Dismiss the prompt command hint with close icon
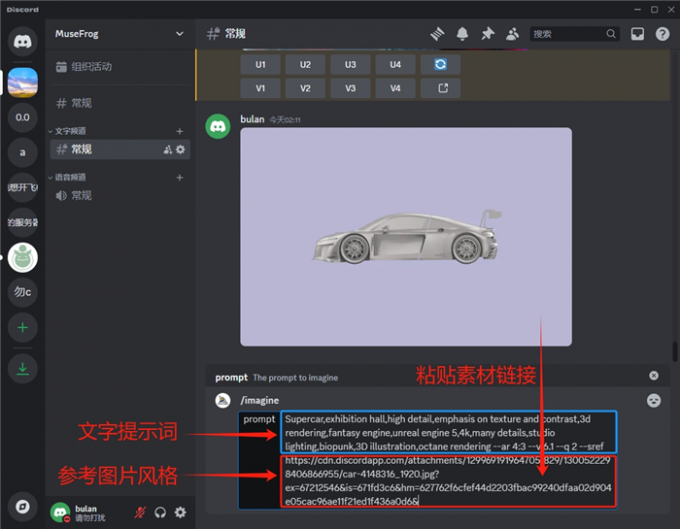This screenshot has height=529, width=680. click(654, 376)
